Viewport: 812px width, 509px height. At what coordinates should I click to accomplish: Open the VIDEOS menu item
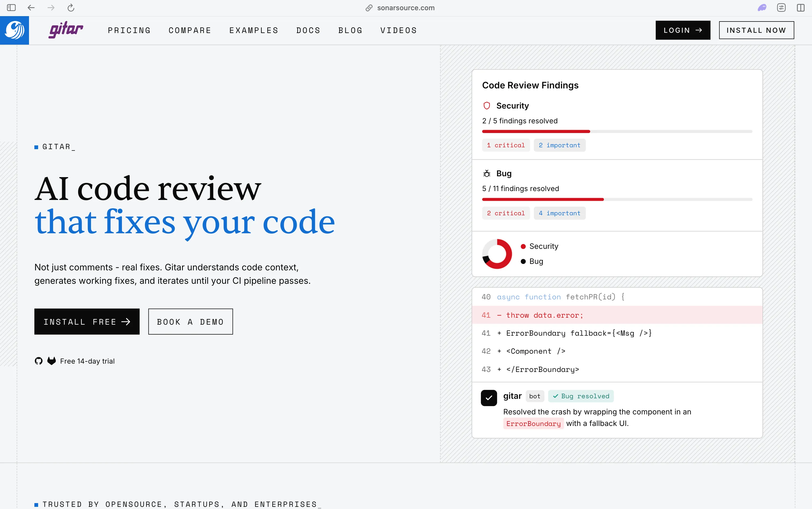[398, 30]
